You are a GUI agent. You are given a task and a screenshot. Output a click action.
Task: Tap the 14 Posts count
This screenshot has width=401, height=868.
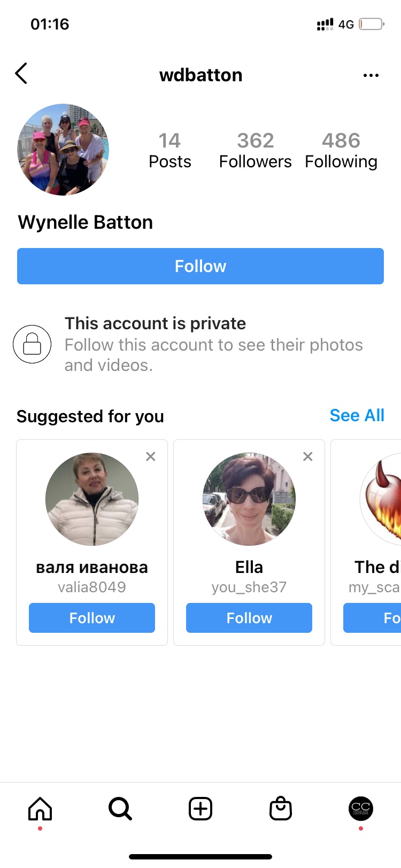pyautogui.click(x=170, y=150)
